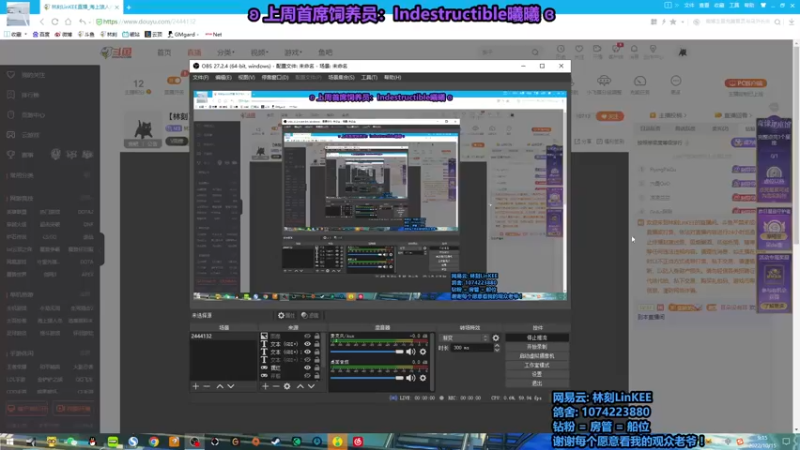This screenshot has width=800, height=450.
Task: Open browser undo-close dropdown arrow
Action: pos(89,22)
